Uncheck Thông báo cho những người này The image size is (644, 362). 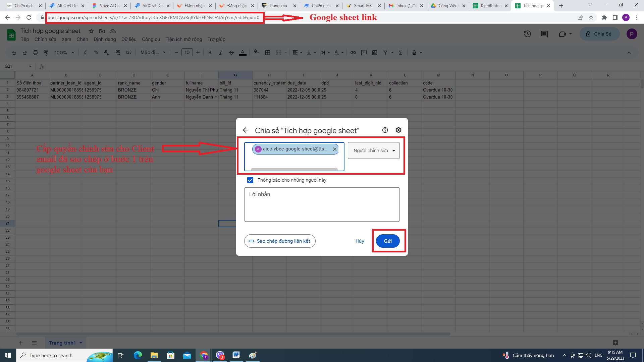(x=250, y=180)
